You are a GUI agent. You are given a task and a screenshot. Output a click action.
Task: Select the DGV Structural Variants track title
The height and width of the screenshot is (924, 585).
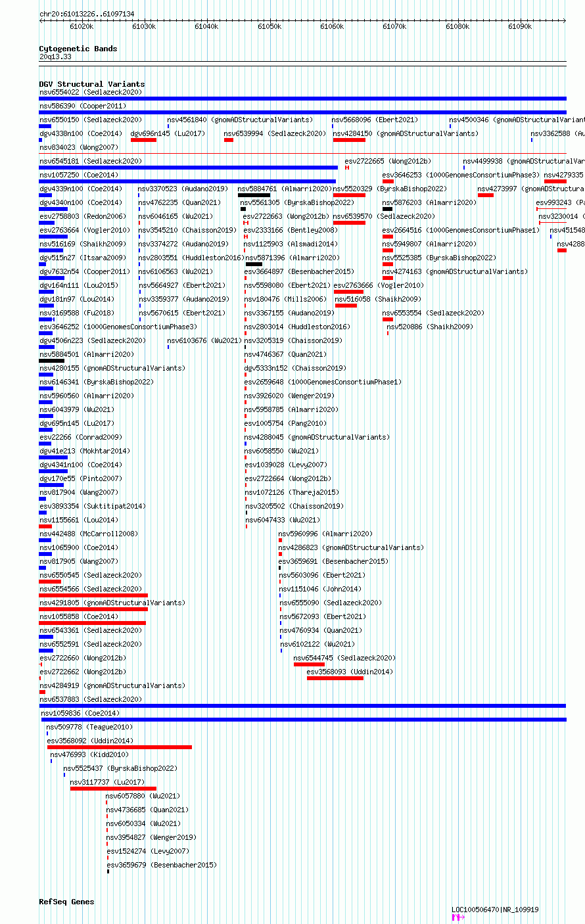[x=92, y=84]
